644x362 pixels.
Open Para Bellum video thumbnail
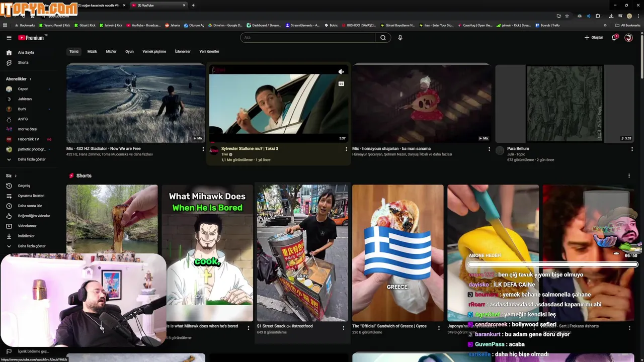[x=565, y=103]
